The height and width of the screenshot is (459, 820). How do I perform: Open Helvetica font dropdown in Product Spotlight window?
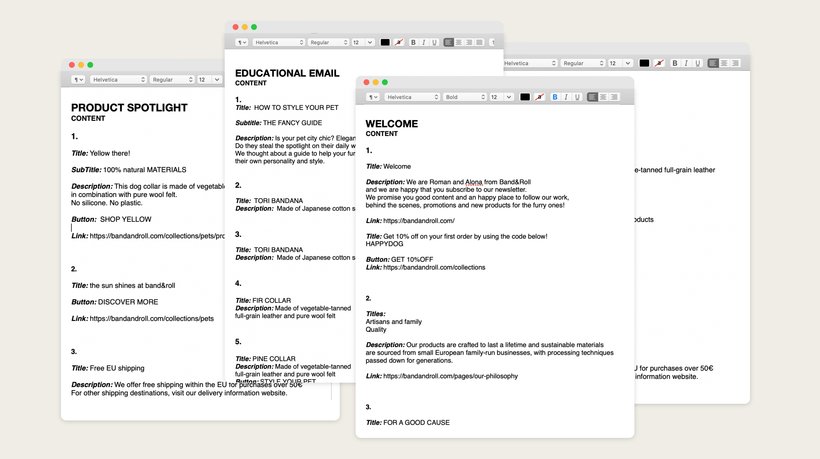[x=118, y=80]
